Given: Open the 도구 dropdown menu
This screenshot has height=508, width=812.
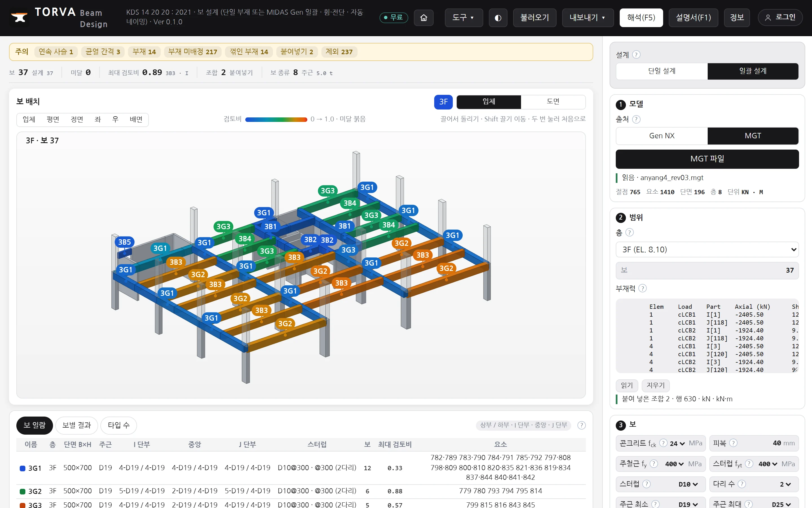Looking at the screenshot, I should click(464, 17).
